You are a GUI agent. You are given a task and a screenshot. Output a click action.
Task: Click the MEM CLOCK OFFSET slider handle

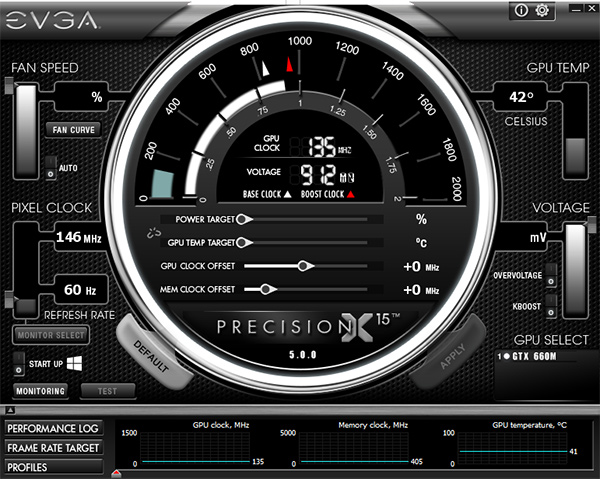tap(268, 289)
